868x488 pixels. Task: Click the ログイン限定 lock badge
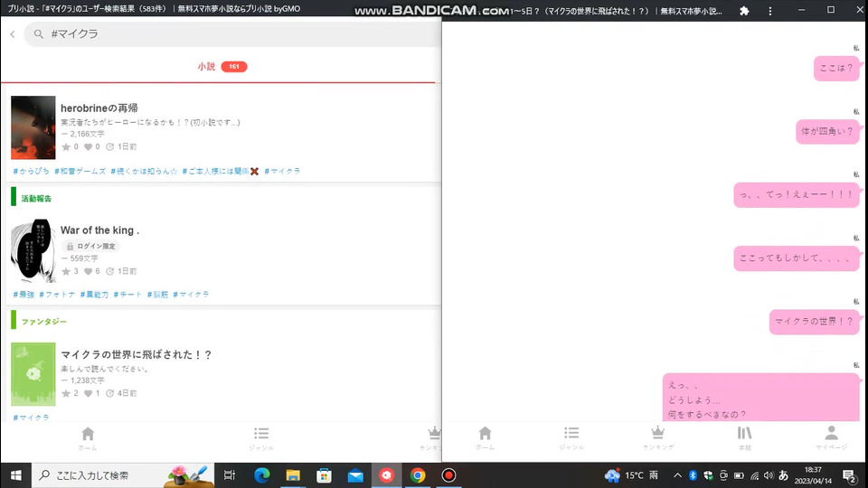pos(90,246)
